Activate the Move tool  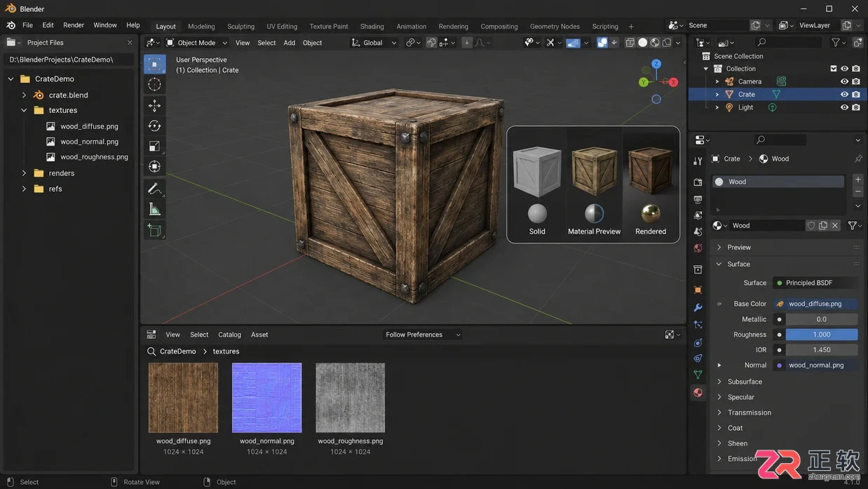[x=154, y=105]
